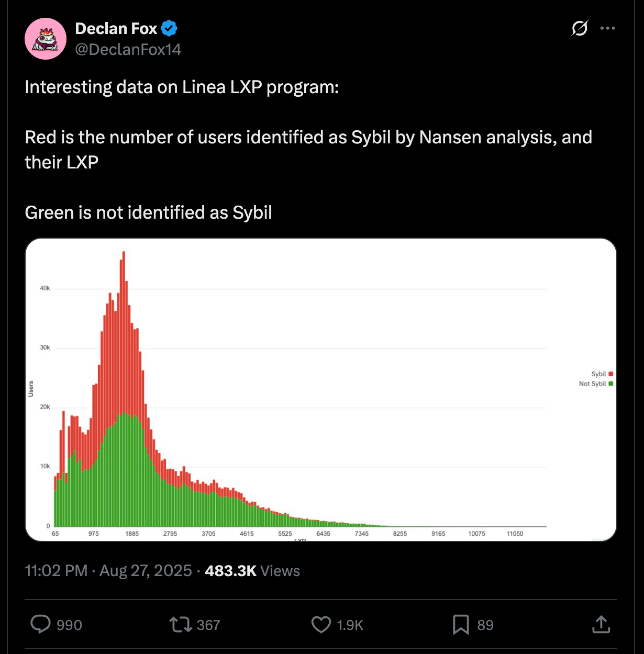Click the 990 replies count
644x654 pixels.
point(69,625)
